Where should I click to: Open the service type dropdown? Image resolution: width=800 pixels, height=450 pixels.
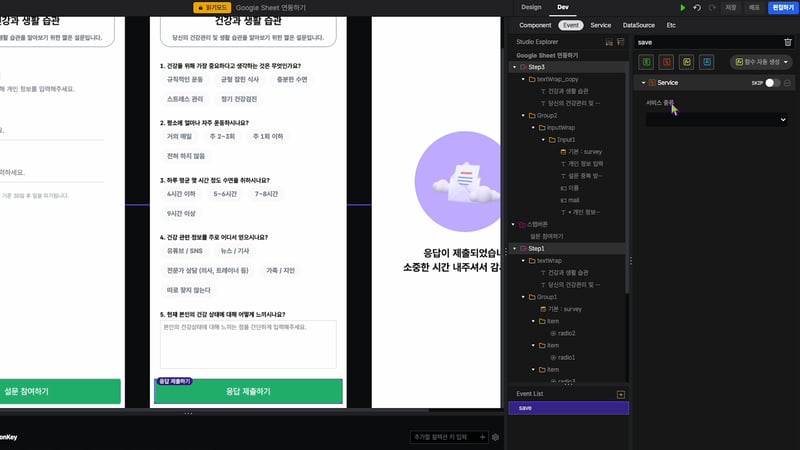coord(716,120)
